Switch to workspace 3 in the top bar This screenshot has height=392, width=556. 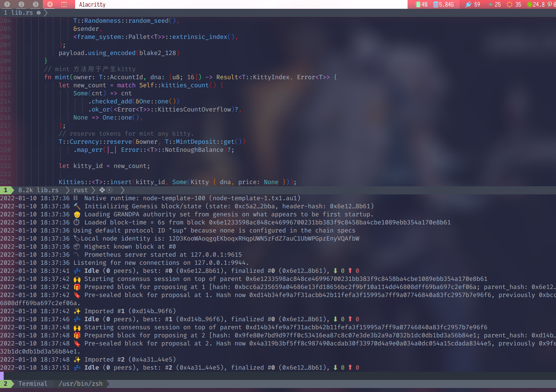36,4
